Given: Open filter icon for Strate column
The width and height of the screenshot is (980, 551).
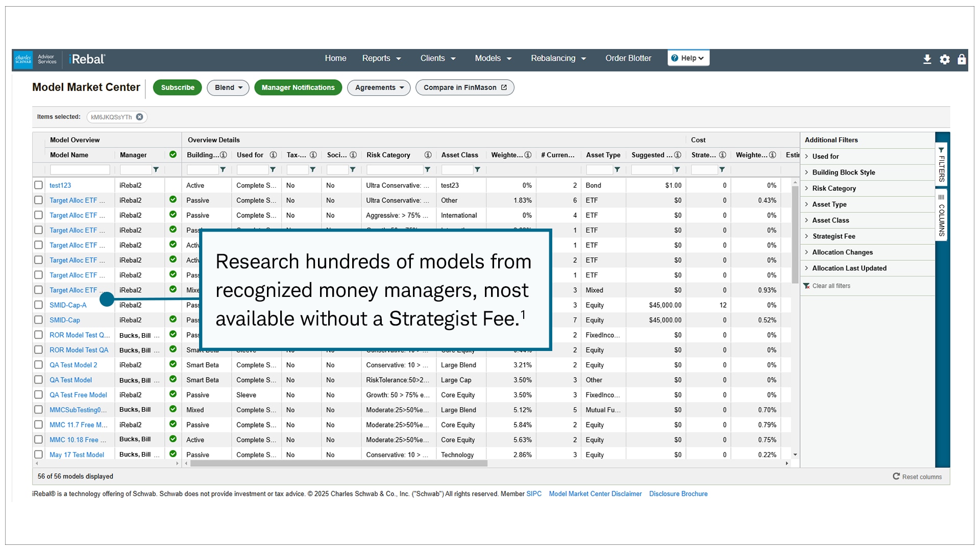Looking at the screenshot, I should 722,169.
